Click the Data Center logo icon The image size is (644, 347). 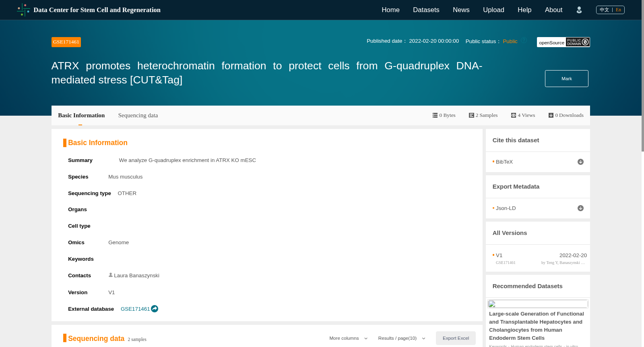pos(23,10)
